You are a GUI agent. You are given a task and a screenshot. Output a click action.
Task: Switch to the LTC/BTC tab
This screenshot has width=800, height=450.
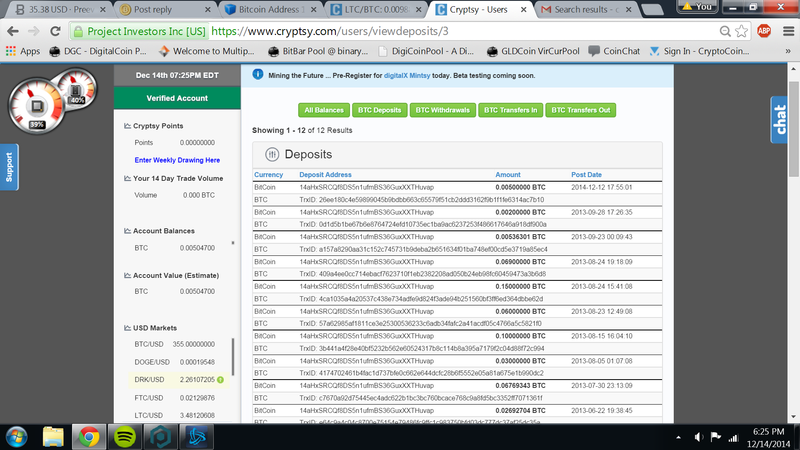tap(376, 9)
